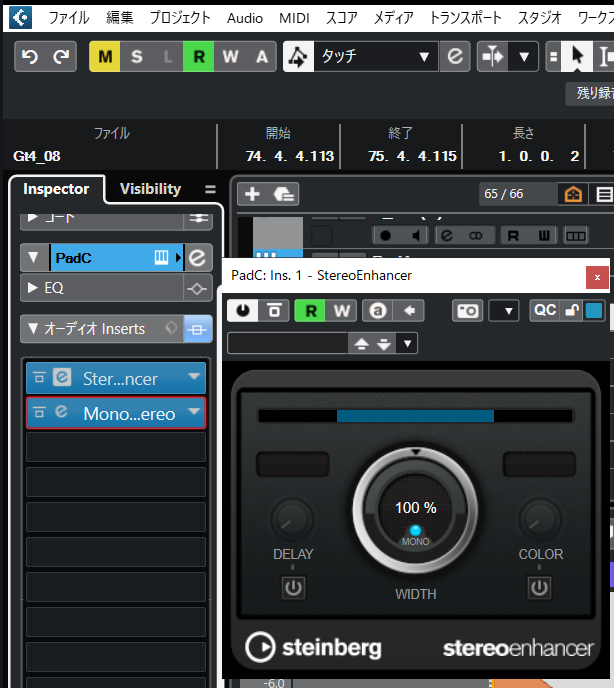Open the タッチ automation mode dropdown
Screen dimensions: 614x688
(x=376, y=57)
